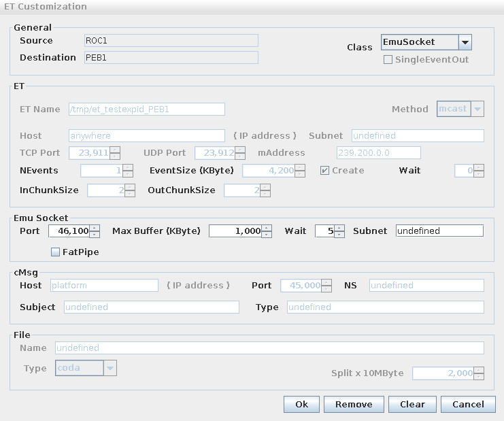The height and width of the screenshot is (421, 504).
Task: Click the Ok button
Action: point(301,404)
